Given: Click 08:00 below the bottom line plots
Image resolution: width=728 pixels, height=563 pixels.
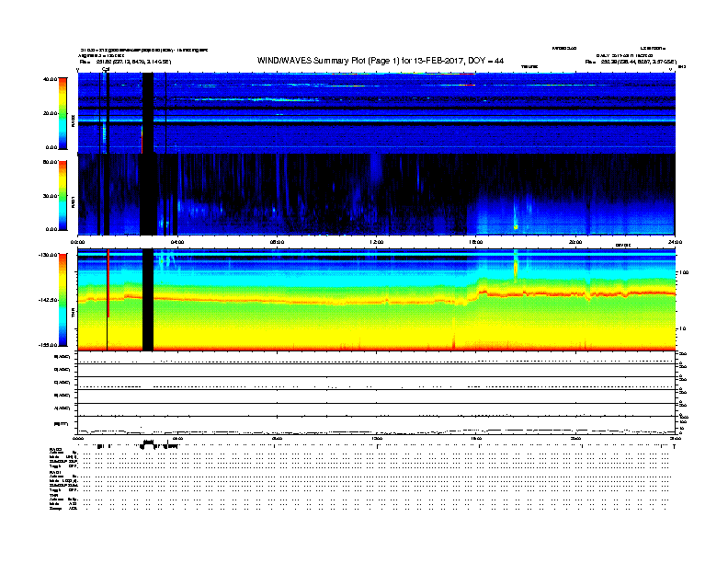Looking at the screenshot, I should click(x=277, y=439).
